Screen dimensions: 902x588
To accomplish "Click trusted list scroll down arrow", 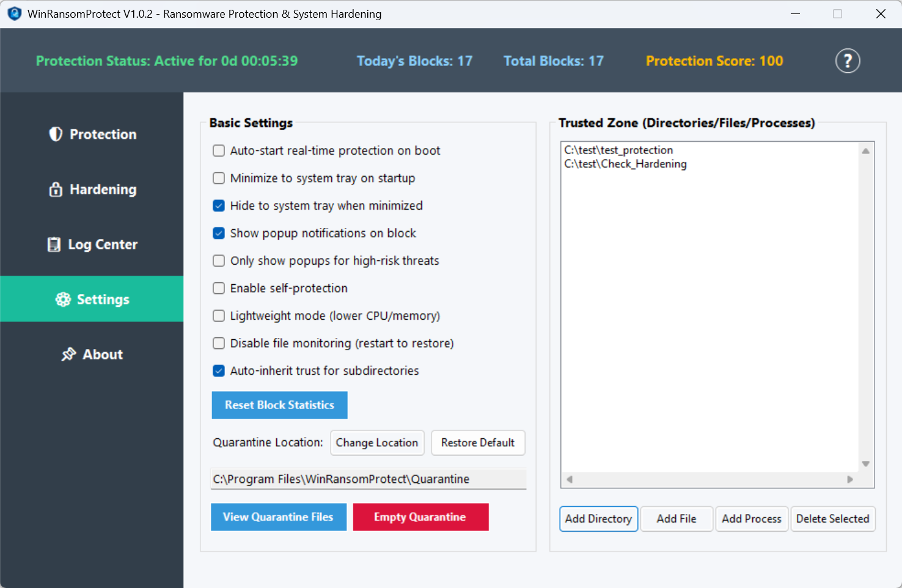I will (x=865, y=464).
